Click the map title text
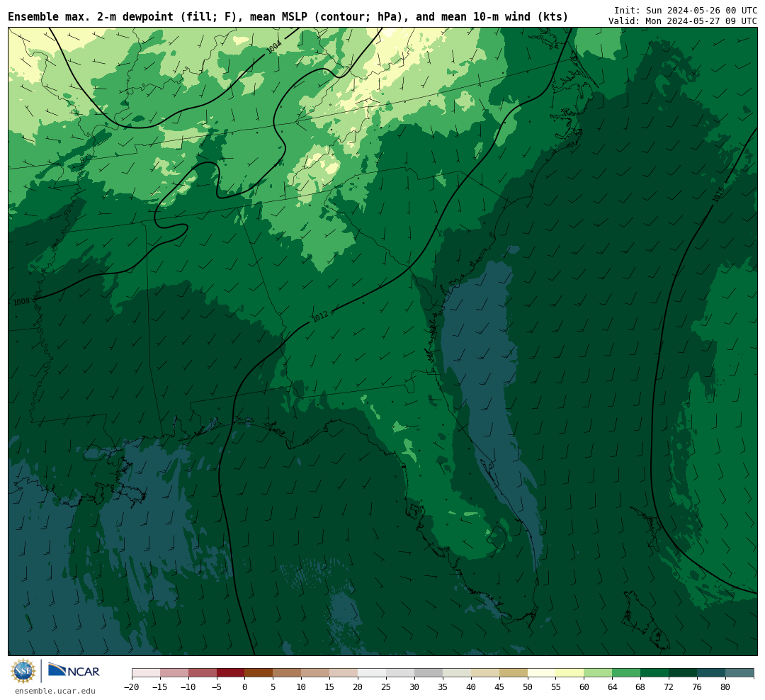This screenshot has height=700, width=765. click(x=288, y=16)
